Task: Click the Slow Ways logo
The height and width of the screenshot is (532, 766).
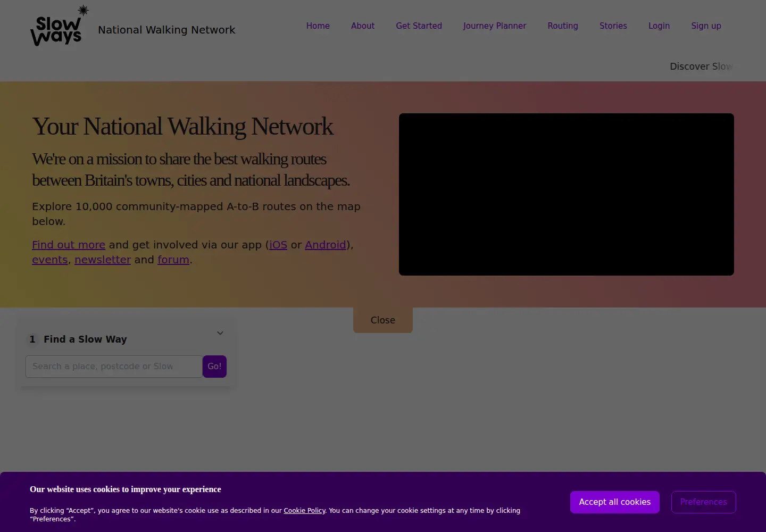Action: [60, 26]
